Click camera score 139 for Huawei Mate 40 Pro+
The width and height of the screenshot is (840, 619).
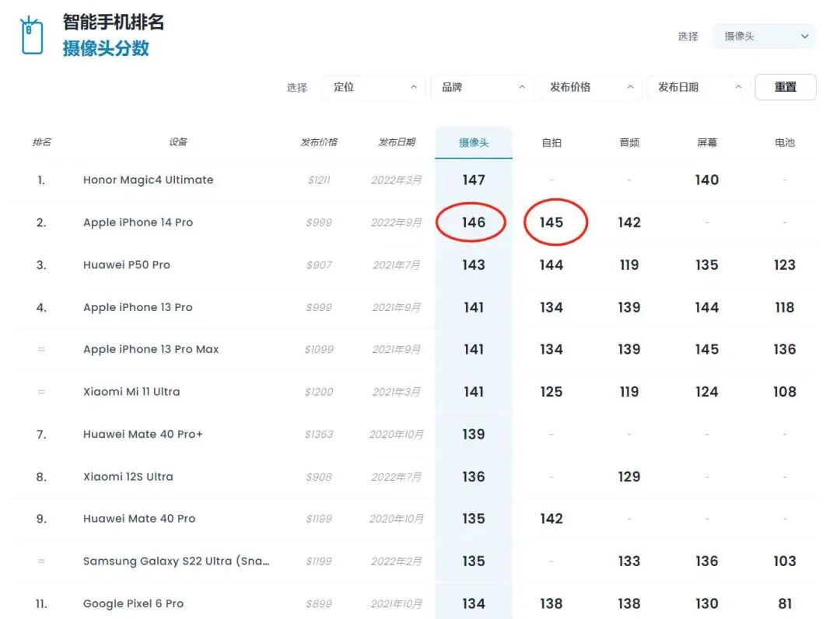474,434
